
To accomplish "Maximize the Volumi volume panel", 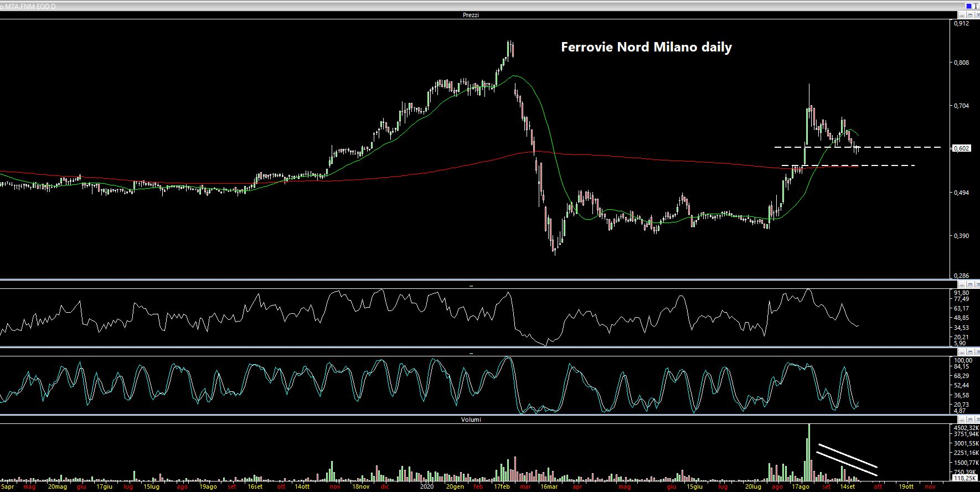I will (x=970, y=420).
